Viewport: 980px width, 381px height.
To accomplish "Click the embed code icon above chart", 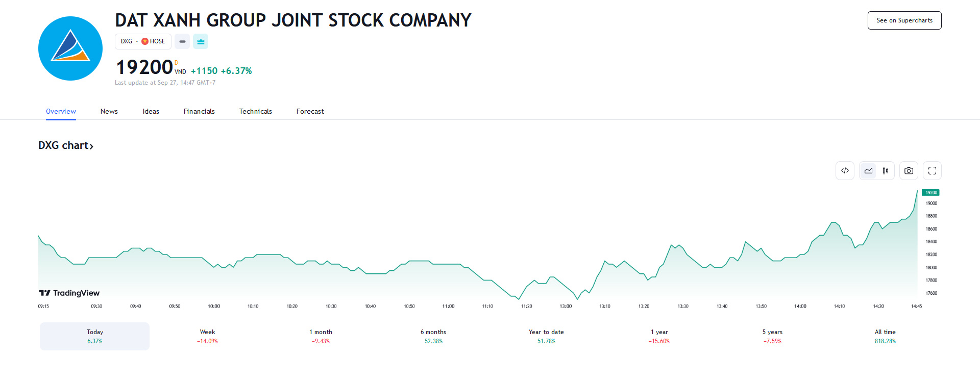I will click(x=845, y=171).
